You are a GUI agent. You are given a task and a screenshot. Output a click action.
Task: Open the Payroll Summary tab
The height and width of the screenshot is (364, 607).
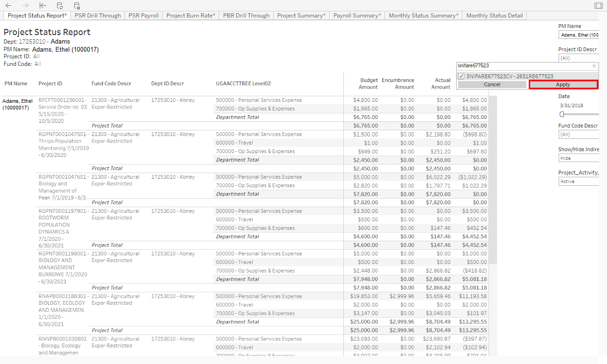click(357, 15)
